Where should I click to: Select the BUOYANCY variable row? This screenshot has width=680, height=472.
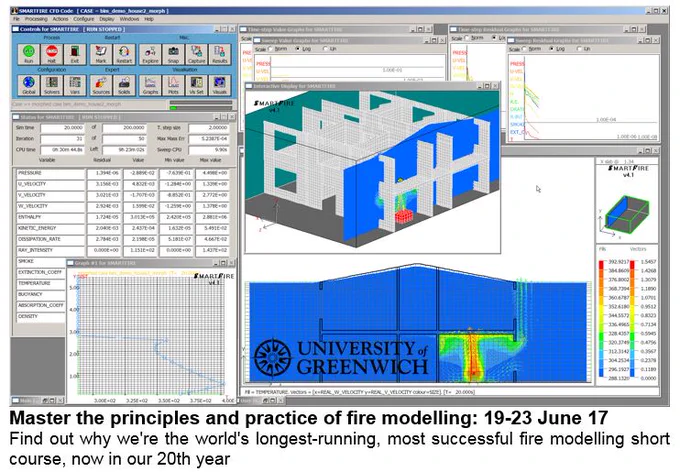coord(41,295)
